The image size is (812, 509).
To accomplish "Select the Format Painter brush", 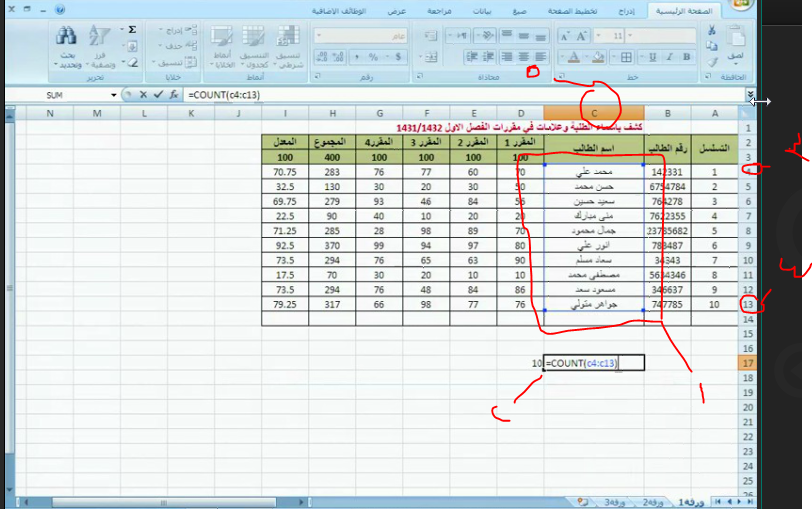I will (x=712, y=62).
